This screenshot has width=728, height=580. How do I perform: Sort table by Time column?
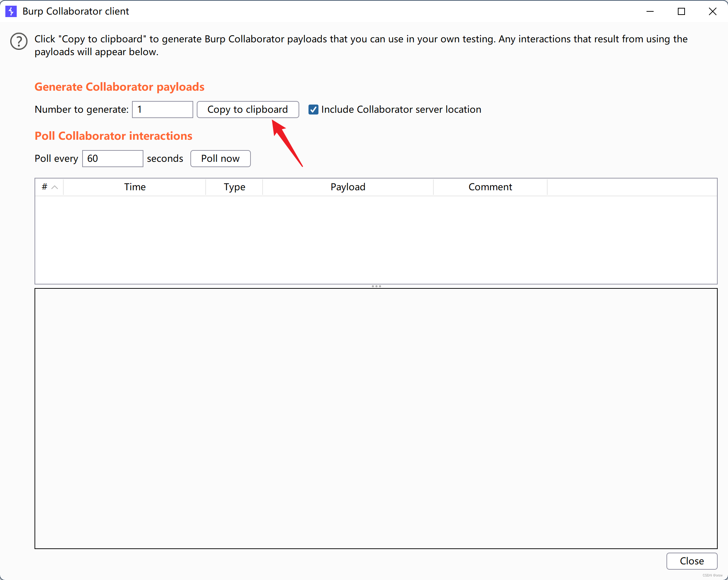coord(135,187)
